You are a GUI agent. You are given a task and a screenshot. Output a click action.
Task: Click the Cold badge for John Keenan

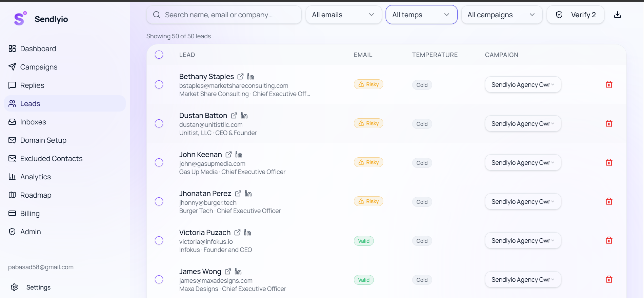pyautogui.click(x=422, y=163)
